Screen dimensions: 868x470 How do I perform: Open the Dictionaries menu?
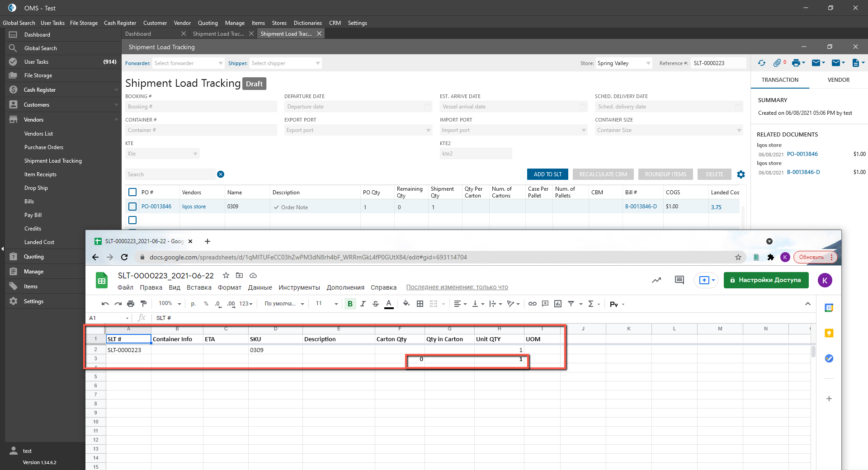(x=307, y=23)
